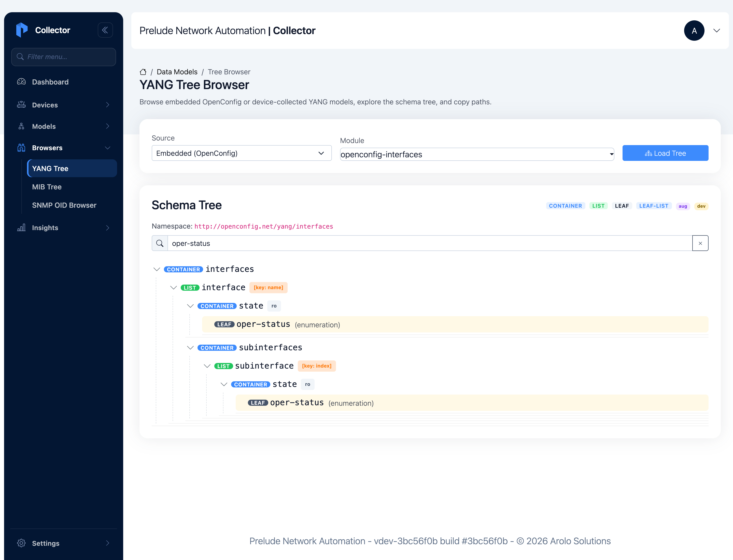Screen dimensions: 733x560
Task: Click the Devices router icon
Action: (21, 105)
